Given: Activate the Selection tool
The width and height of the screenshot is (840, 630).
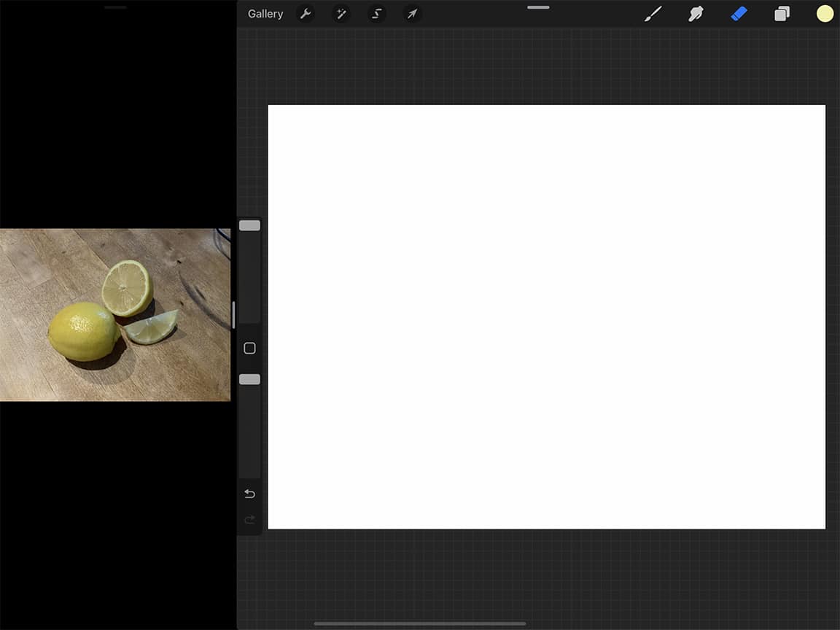Looking at the screenshot, I should tap(376, 13).
